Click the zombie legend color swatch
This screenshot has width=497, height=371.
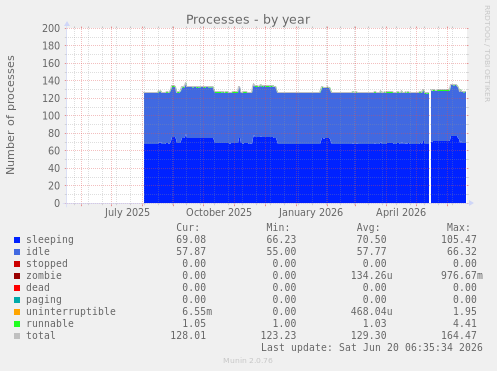[x=17, y=276]
